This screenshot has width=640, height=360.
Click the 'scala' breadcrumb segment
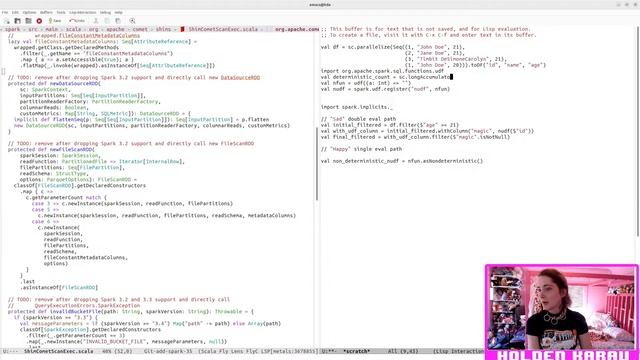click(73, 29)
